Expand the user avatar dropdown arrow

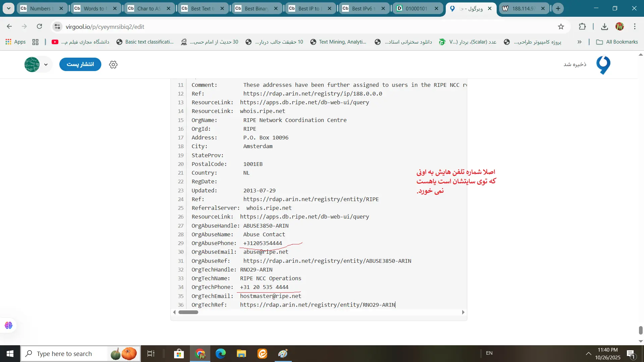click(46, 64)
